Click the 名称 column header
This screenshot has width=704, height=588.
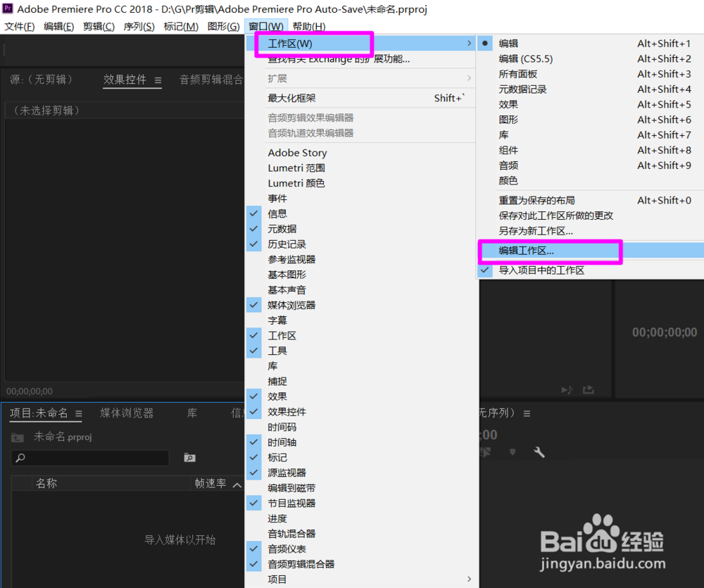tap(46, 483)
